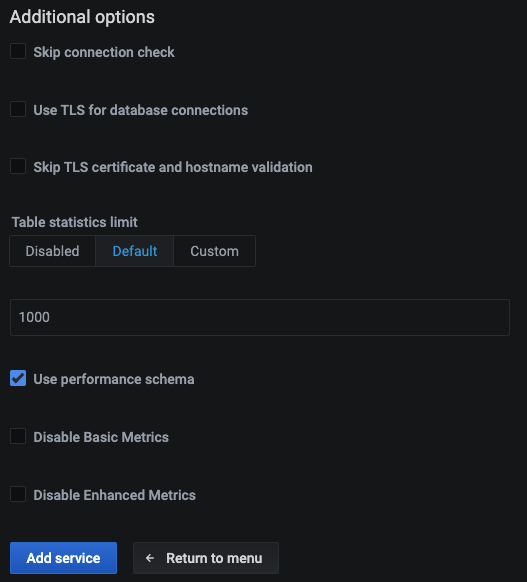This screenshot has height=582, width=527.
Task: Uncheck the Use performance schema checkbox
Action: coord(18,378)
